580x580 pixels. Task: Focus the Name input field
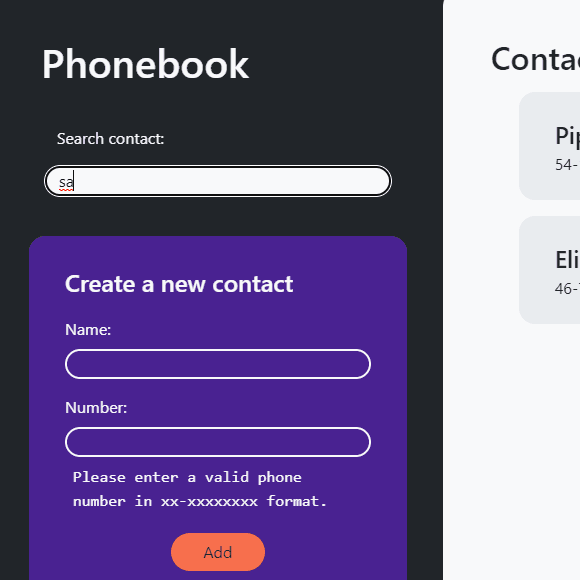pos(218,364)
